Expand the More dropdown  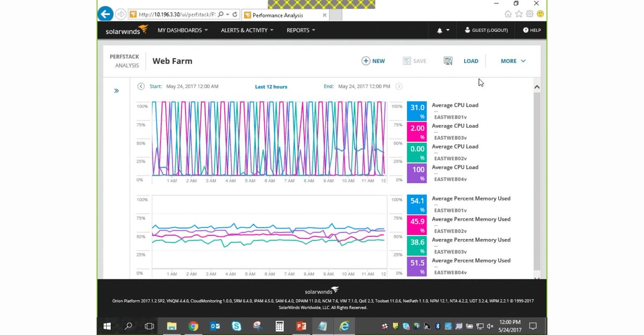513,61
